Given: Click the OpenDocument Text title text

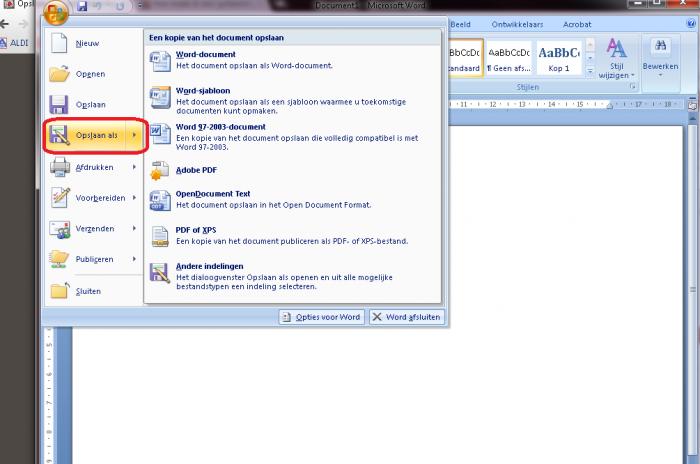Looking at the screenshot, I should click(212, 194).
